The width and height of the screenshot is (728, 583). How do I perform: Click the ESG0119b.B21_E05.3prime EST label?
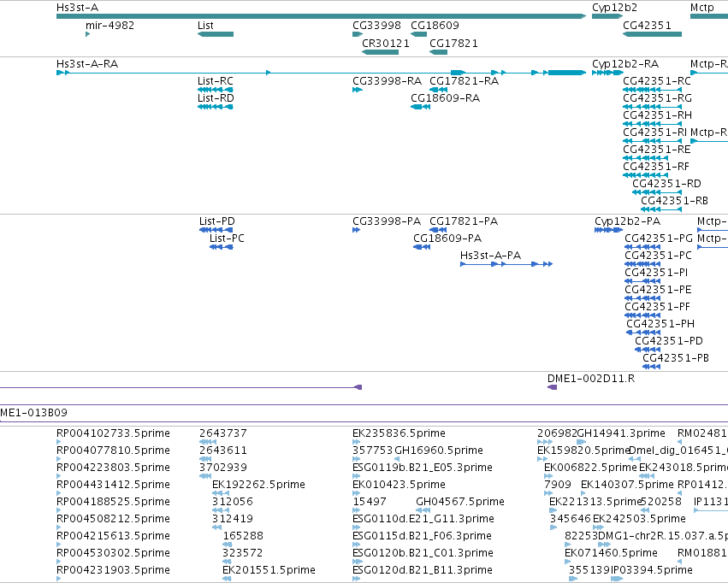coord(423,468)
